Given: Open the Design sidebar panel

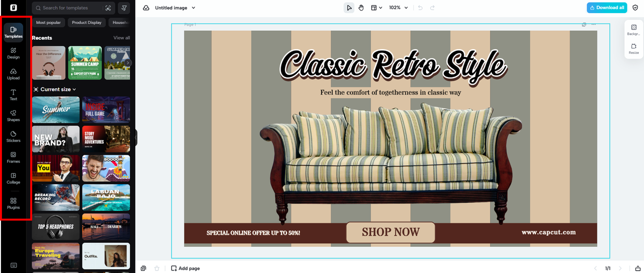Looking at the screenshot, I should 14,53.
